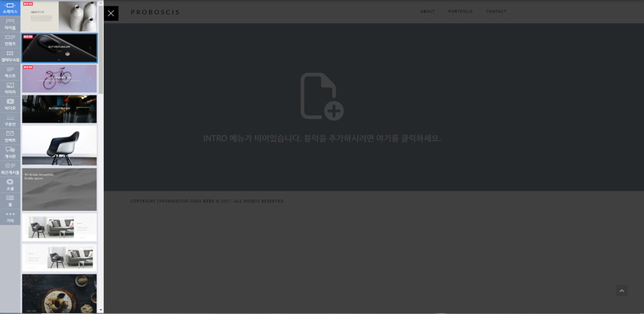Viewport: 644px width, 314px height.
Task: Choose the white chair showcase template
Action: (x=60, y=146)
